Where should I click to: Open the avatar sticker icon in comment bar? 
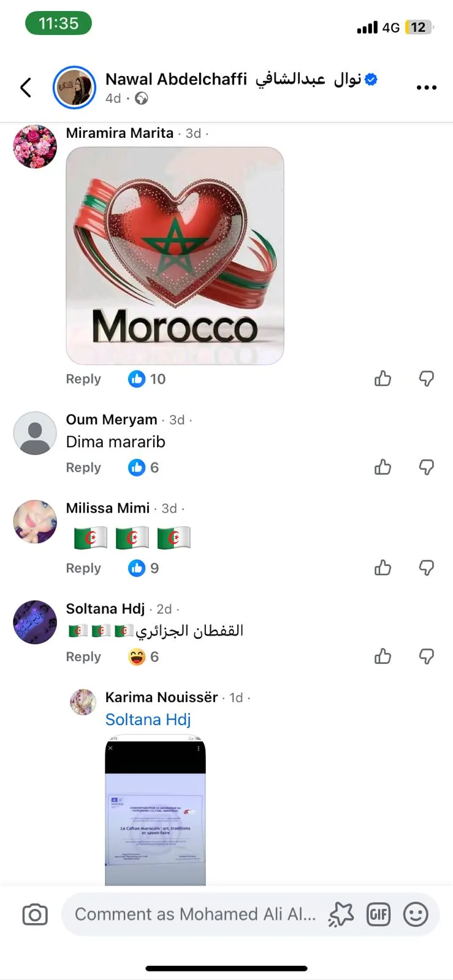pyautogui.click(x=341, y=914)
